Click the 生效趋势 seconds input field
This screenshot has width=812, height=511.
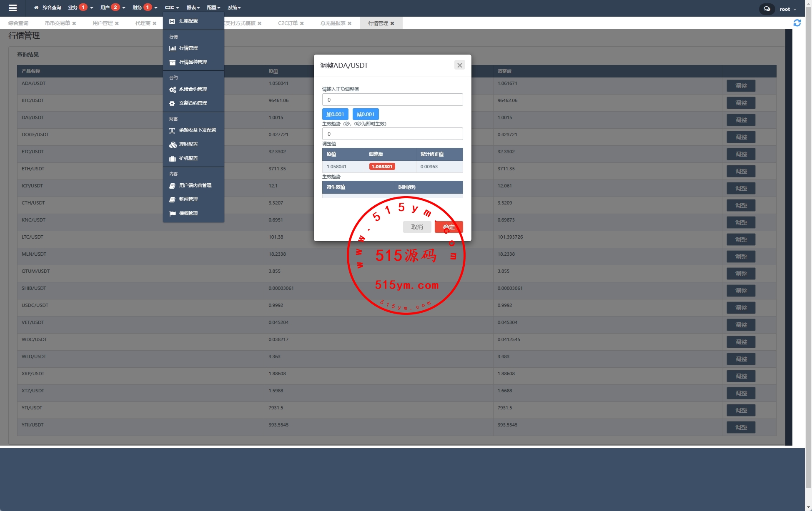(392, 134)
